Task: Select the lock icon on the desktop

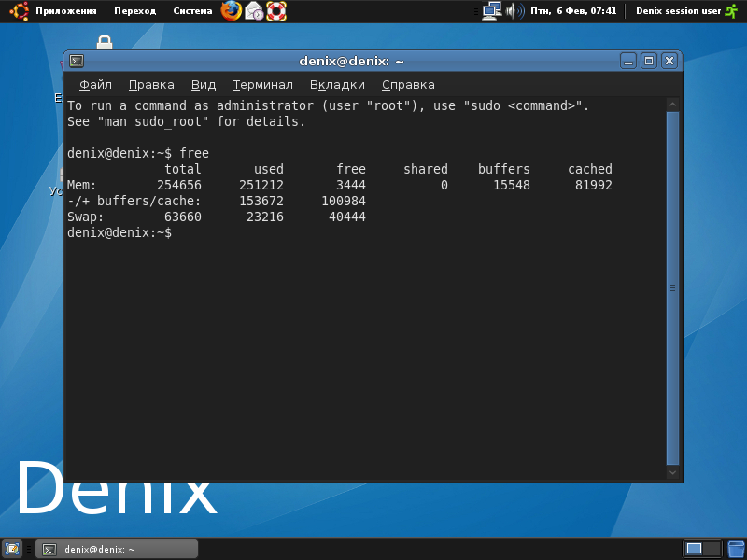Action: pyautogui.click(x=105, y=43)
